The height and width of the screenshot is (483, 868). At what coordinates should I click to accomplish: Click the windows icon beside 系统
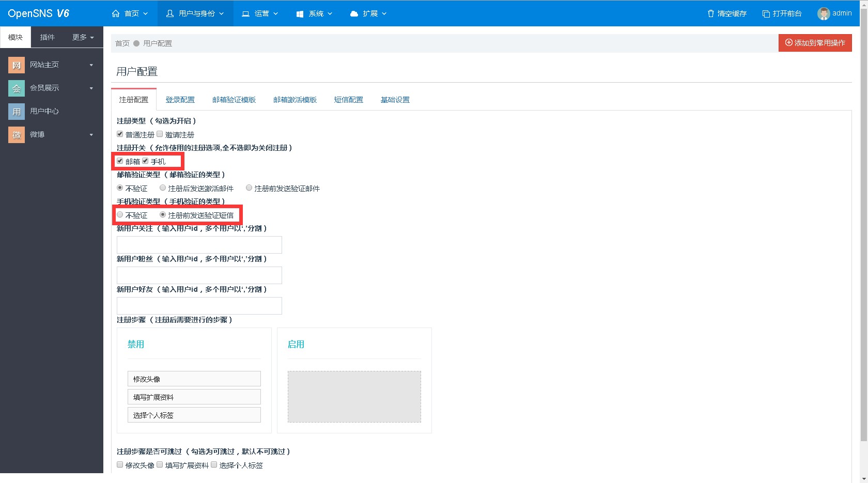point(300,14)
